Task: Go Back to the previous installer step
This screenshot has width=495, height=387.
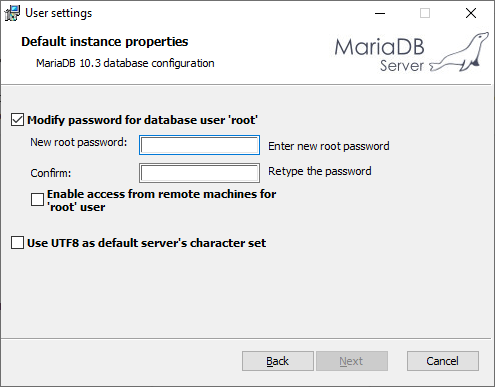Action: [x=278, y=361]
